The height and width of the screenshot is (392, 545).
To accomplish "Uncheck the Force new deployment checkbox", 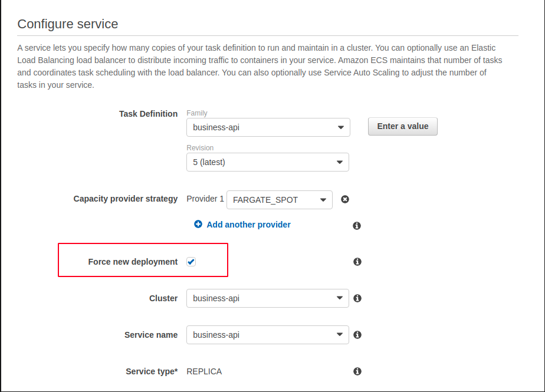I will point(191,261).
